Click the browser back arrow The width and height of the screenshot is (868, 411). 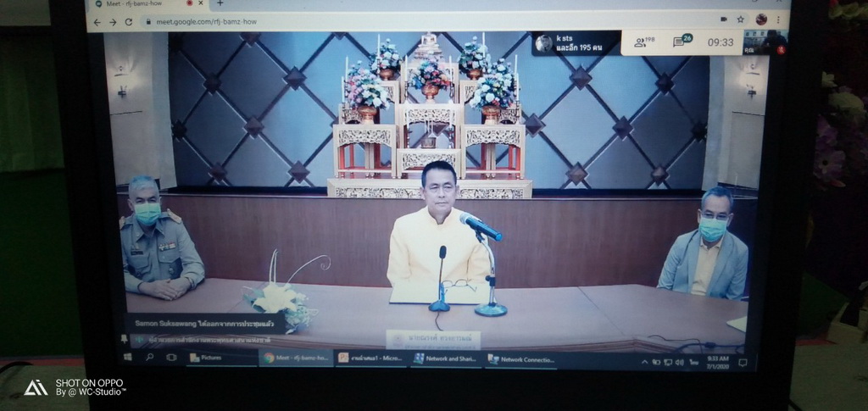pyautogui.click(x=97, y=21)
